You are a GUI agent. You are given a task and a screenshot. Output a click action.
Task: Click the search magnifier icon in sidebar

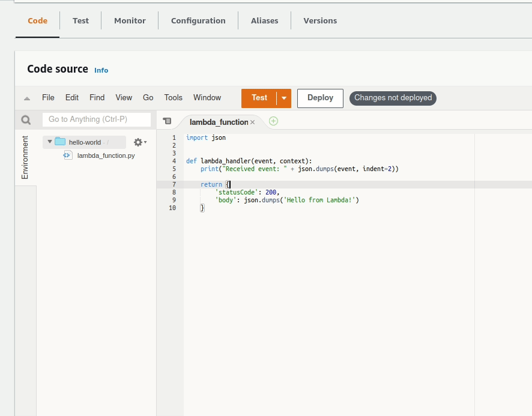[26, 120]
